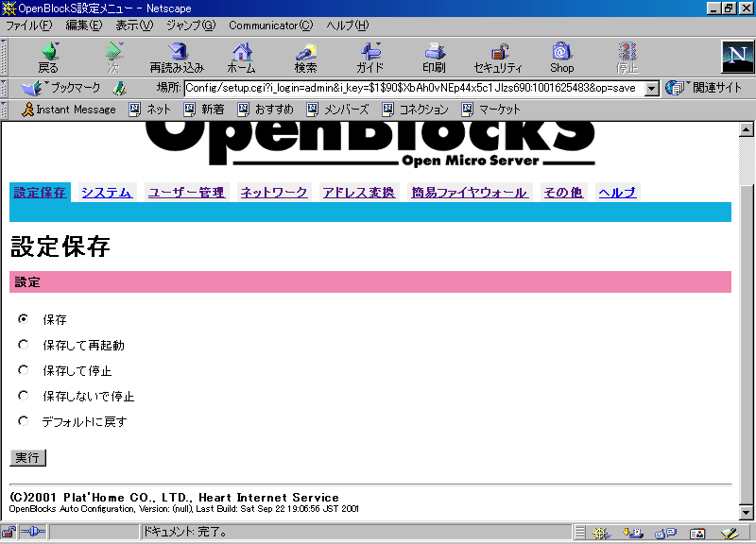Screen dimensions: 756x544
Task: Open the マーケット personal toolbar bookmark
Action: (490, 110)
